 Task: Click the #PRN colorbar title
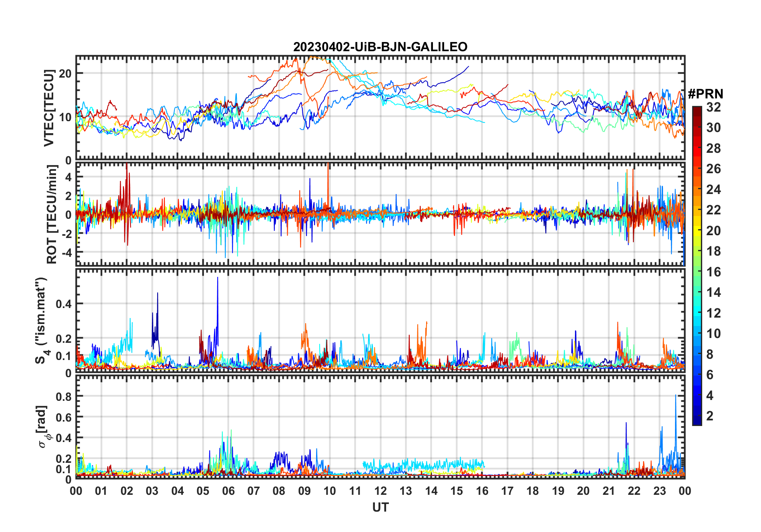tap(706, 94)
